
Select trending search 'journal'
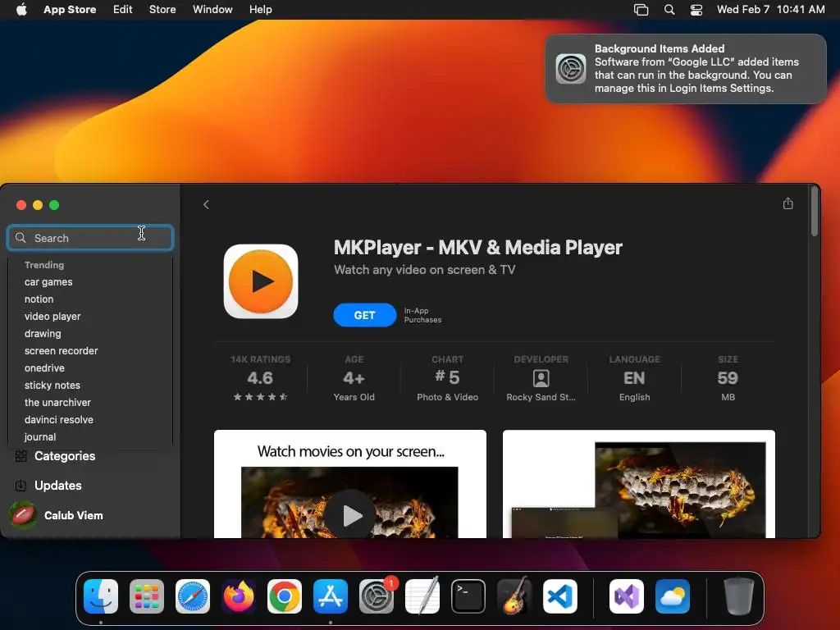(40, 436)
